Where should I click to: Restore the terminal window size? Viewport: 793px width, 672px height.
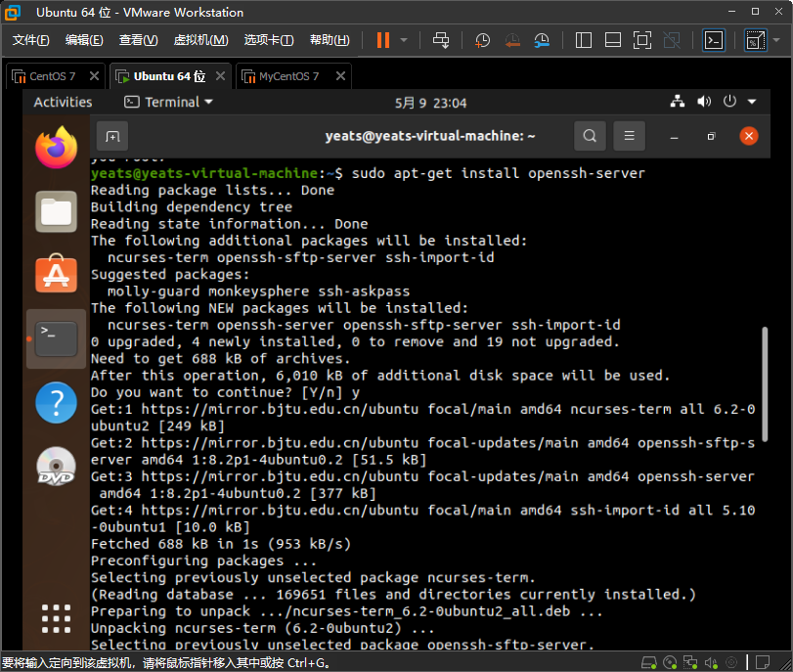(711, 136)
